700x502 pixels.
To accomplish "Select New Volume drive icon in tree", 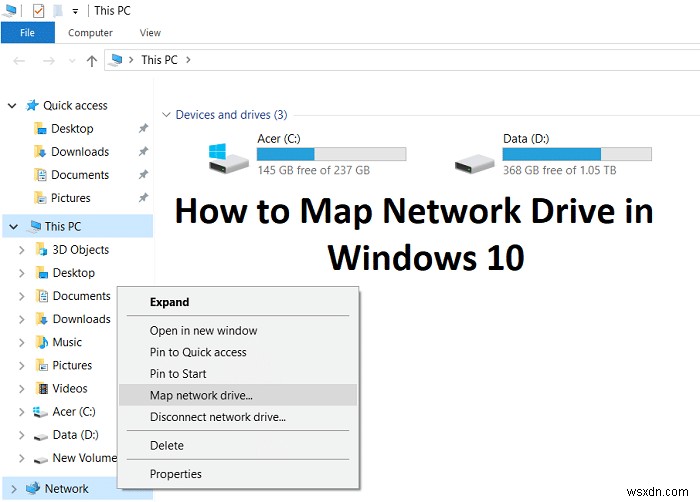I will tap(40, 460).
